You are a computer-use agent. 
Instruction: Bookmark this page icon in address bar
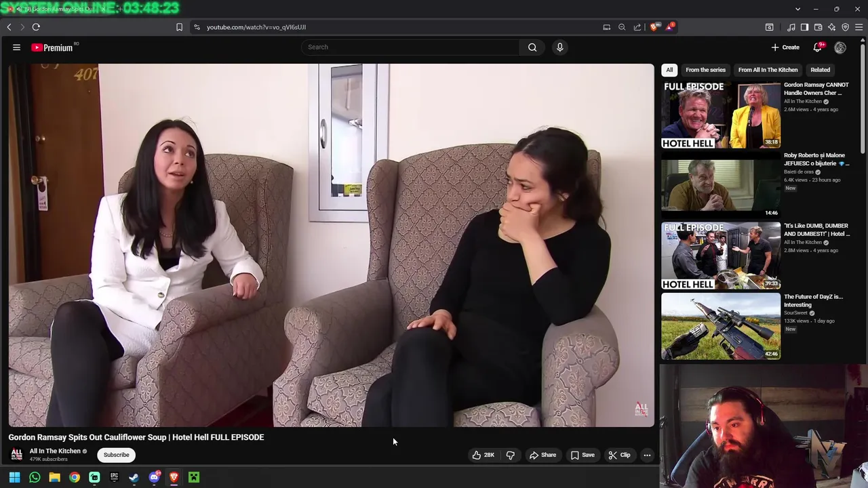point(179,27)
